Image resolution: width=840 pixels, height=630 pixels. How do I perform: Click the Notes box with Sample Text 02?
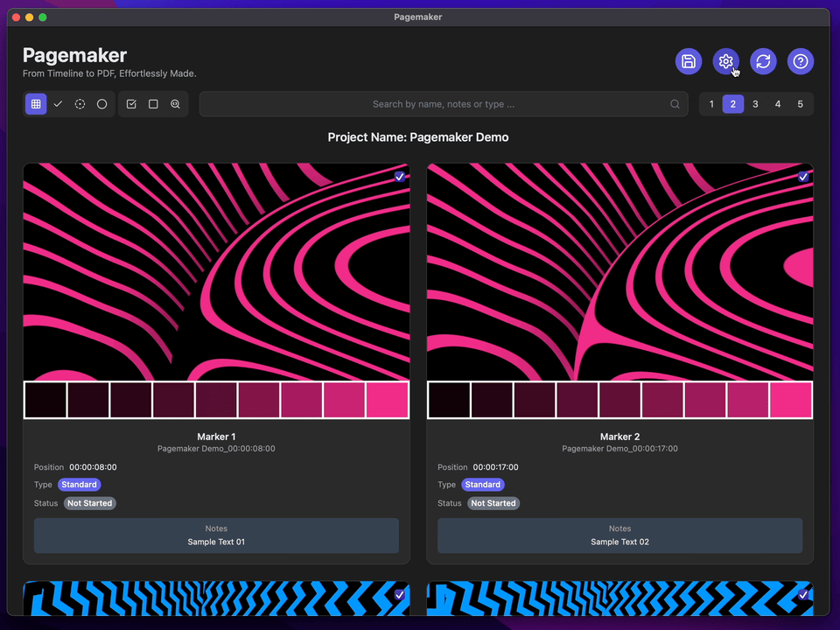[619, 535]
